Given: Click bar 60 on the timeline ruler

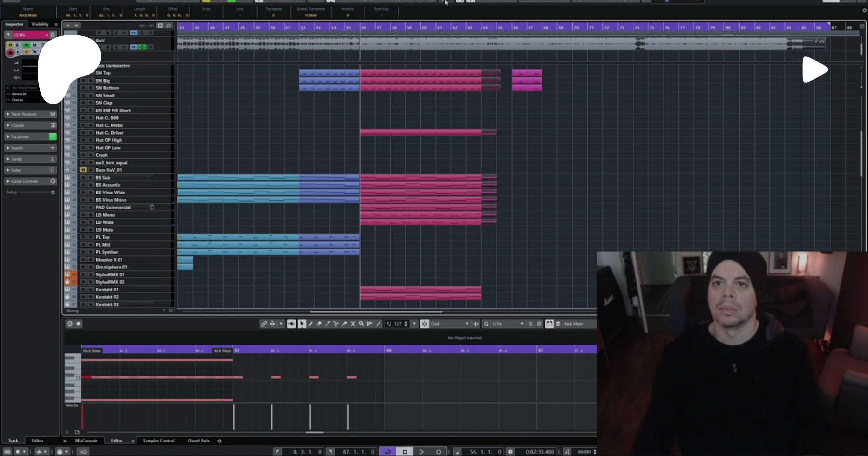Looking at the screenshot, I should [x=424, y=28].
